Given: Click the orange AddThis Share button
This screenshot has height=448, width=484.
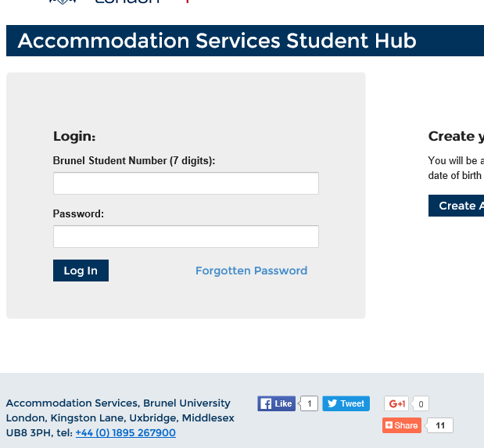Looking at the screenshot, I should [x=401, y=425].
